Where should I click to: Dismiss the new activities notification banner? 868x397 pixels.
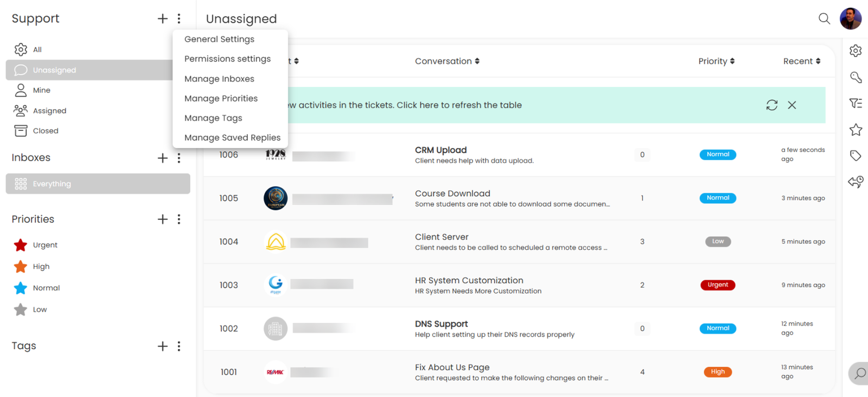(792, 105)
